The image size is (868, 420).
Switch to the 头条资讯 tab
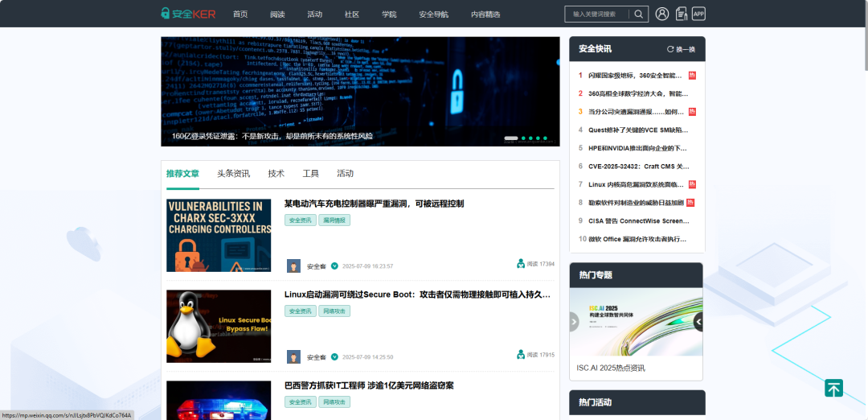pos(233,174)
